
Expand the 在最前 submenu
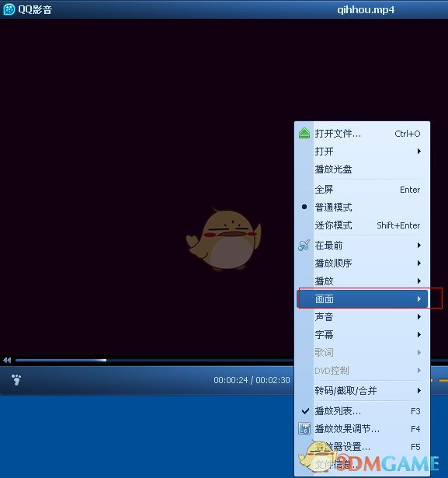(363, 246)
